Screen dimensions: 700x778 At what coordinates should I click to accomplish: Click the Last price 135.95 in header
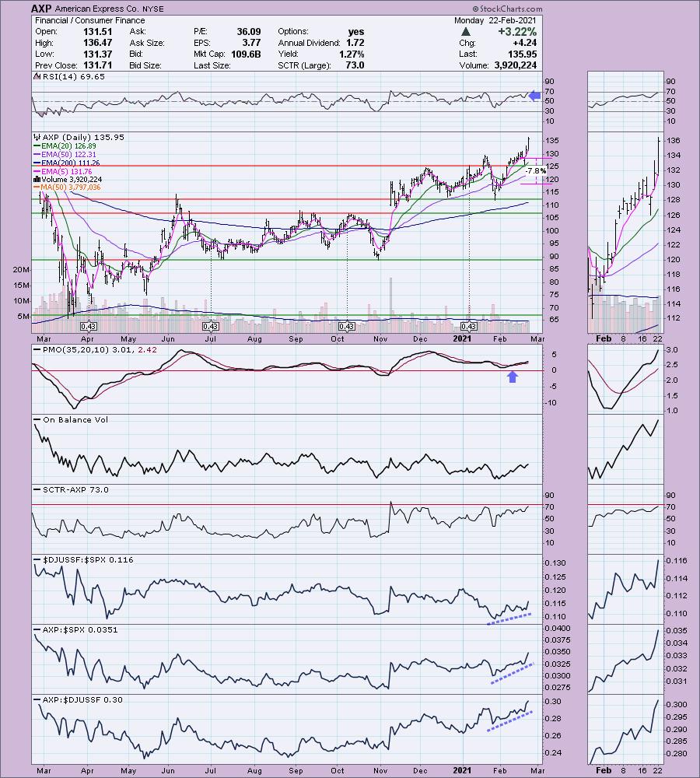pos(523,54)
